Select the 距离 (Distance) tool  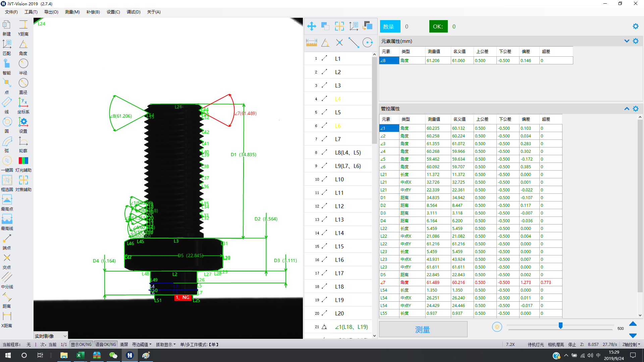coord(7,297)
